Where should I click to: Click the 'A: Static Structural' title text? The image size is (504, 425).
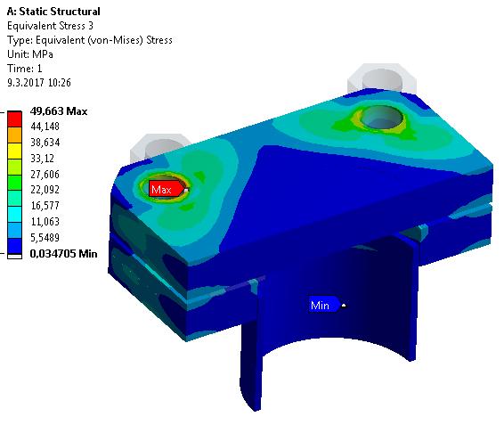click(x=53, y=12)
